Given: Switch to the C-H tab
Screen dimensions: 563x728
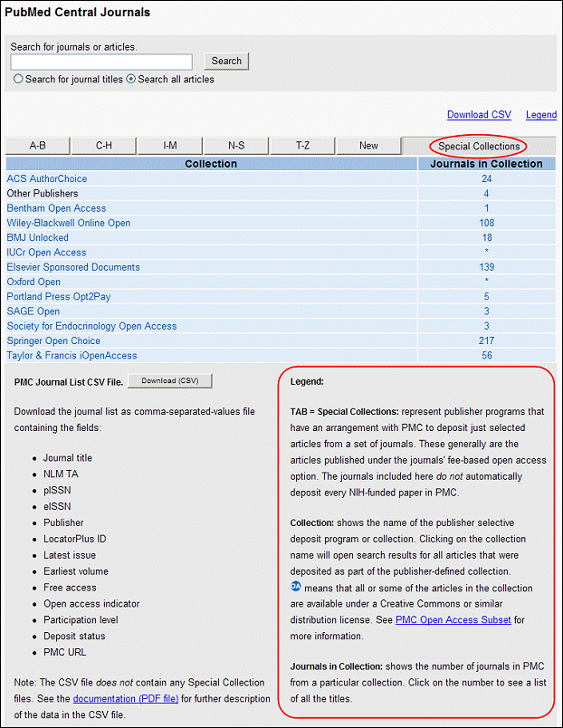Looking at the screenshot, I should click(104, 146).
